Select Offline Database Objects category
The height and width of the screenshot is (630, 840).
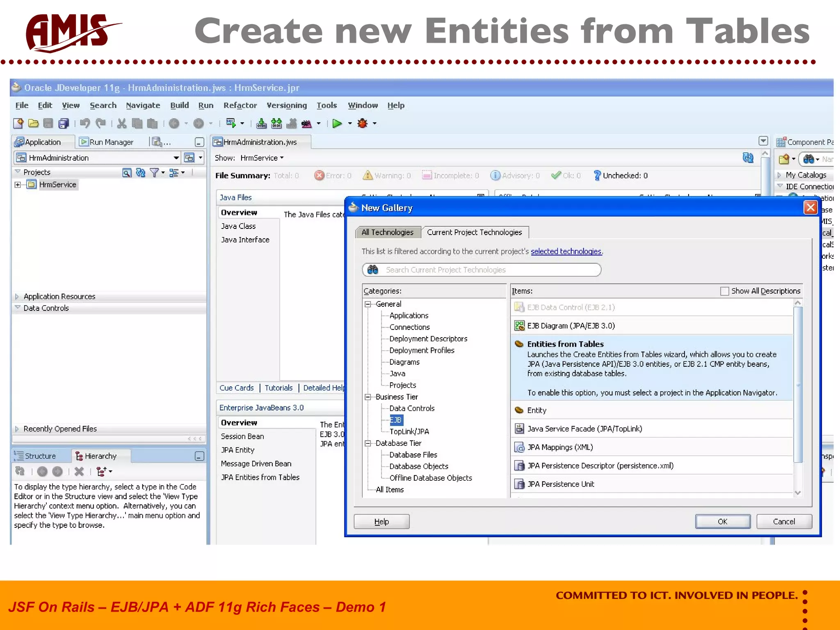431,478
